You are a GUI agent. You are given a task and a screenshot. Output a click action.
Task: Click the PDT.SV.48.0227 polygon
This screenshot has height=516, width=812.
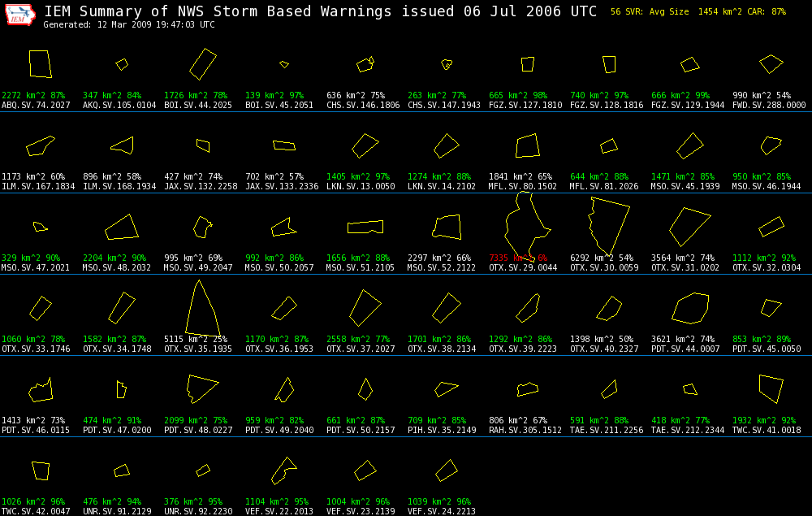point(202,389)
